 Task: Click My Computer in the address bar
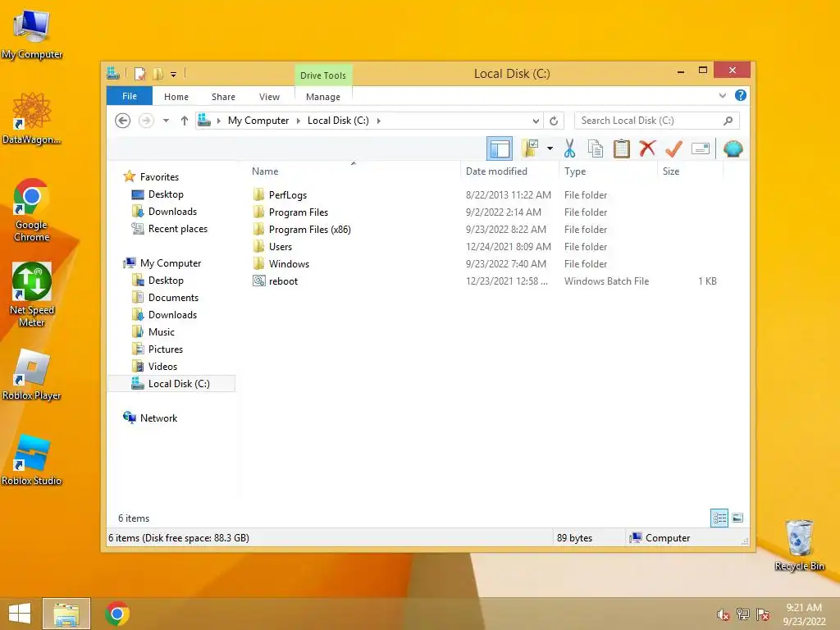(258, 121)
